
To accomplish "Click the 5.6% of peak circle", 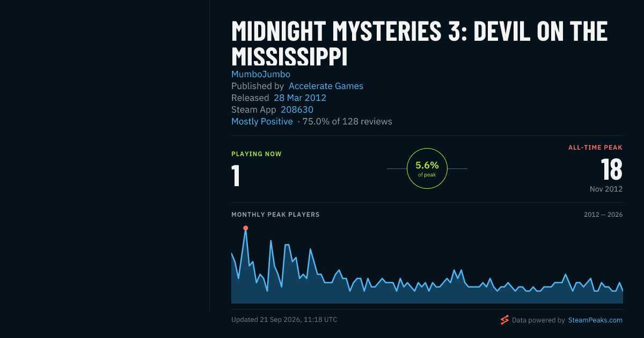I will tap(427, 168).
